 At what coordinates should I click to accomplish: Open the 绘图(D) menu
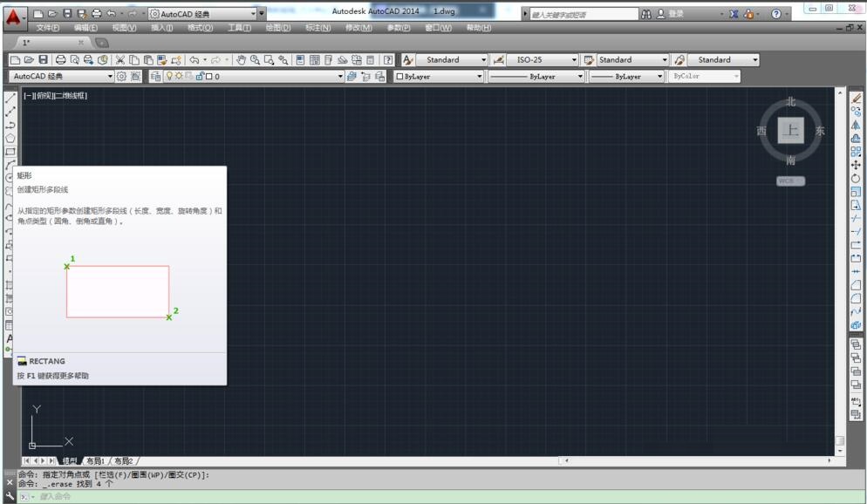278,28
